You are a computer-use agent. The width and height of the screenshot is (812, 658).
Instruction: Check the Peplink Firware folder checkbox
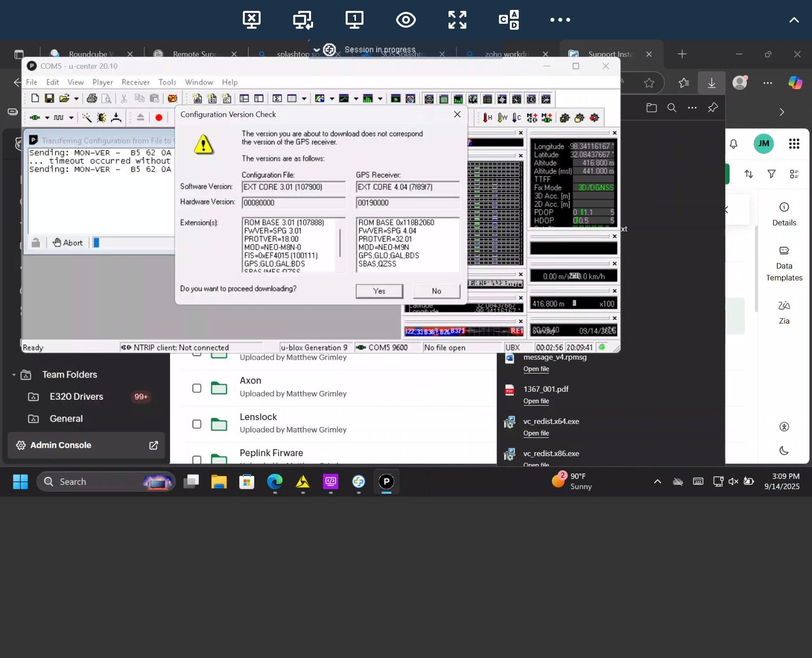pyautogui.click(x=197, y=460)
